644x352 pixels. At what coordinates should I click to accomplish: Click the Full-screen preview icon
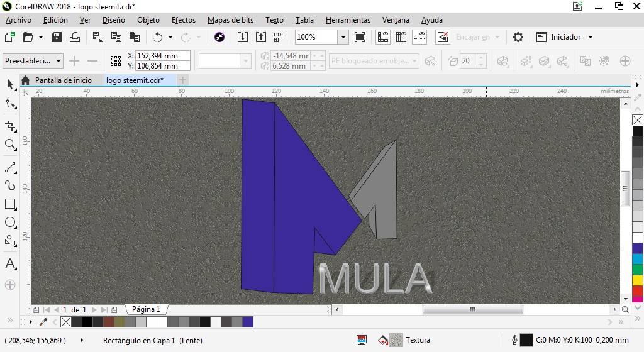coord(359,37)
